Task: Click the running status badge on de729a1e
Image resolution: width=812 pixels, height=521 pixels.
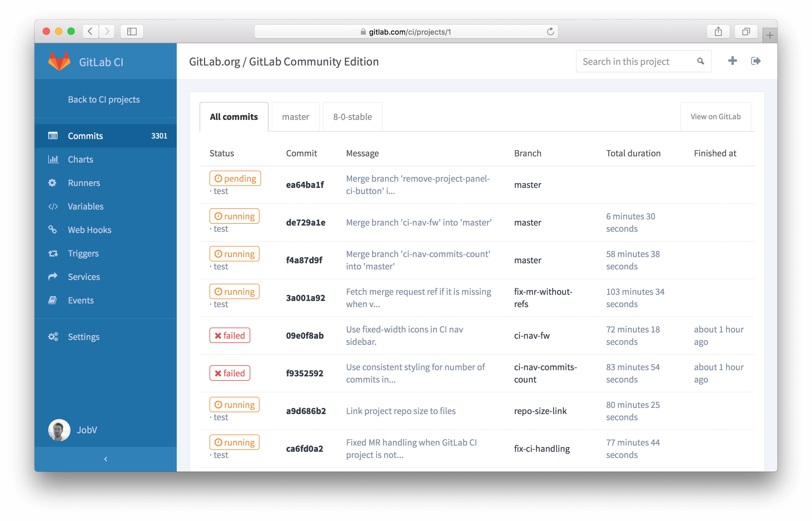Action: pos(233,216)
